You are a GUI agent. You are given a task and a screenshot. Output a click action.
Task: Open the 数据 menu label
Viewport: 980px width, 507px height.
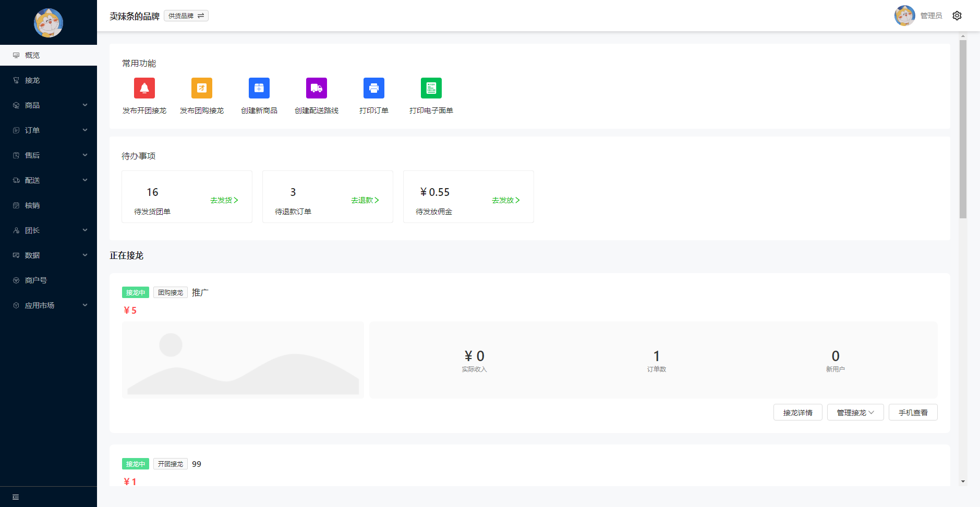pos(32,255)
